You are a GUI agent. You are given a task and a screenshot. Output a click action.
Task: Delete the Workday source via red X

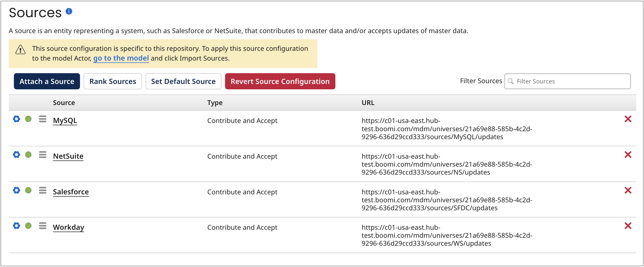(x=628, y=226)
